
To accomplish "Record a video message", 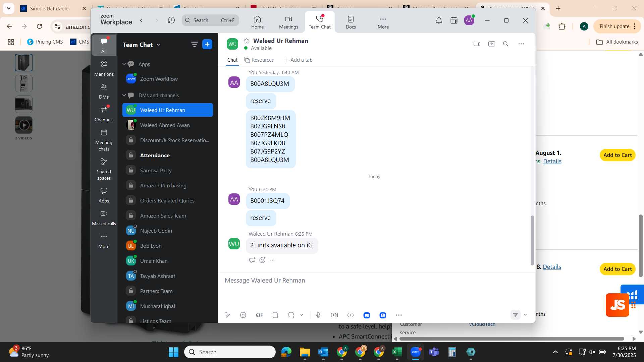I will coord(334,315).
